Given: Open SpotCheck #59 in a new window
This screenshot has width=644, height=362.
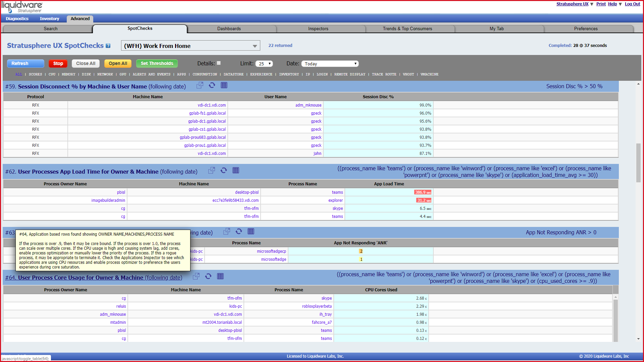Looking at the screenshot, I should [200, 85].
